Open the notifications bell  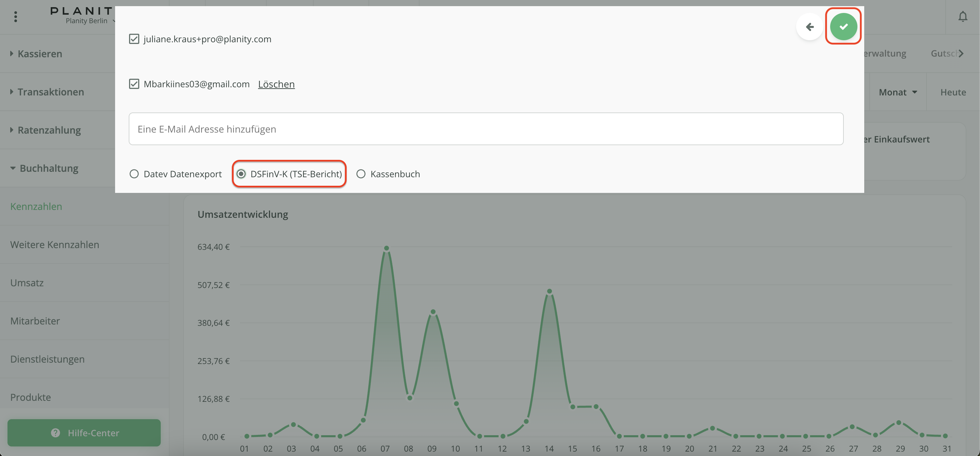tap(963, 17)
